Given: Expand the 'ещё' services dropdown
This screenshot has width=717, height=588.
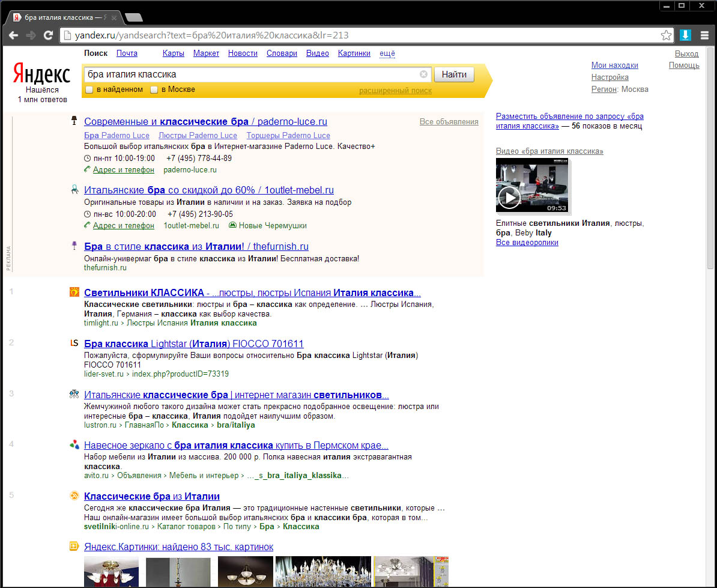Looking at the screenshot, I should point(387,53).
